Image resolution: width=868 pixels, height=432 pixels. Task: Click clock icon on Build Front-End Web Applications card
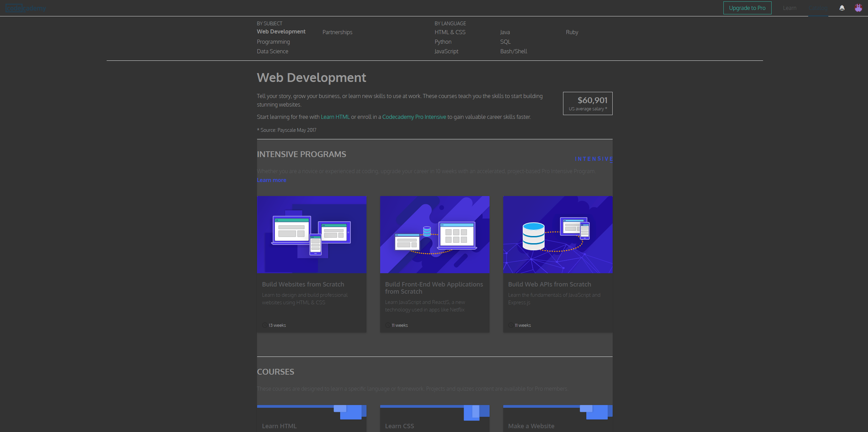387,325
